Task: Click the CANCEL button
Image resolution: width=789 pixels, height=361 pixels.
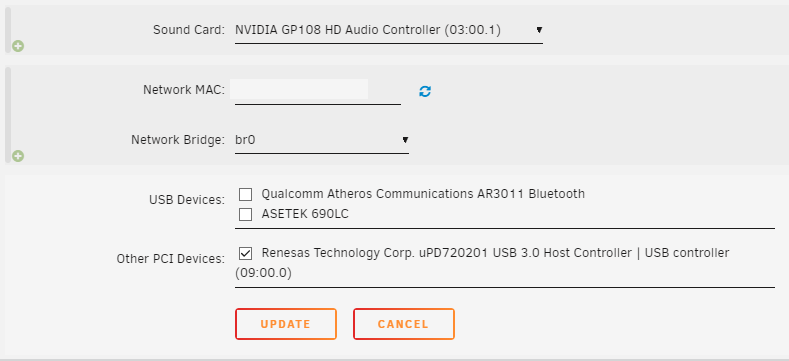Action: 404,324
